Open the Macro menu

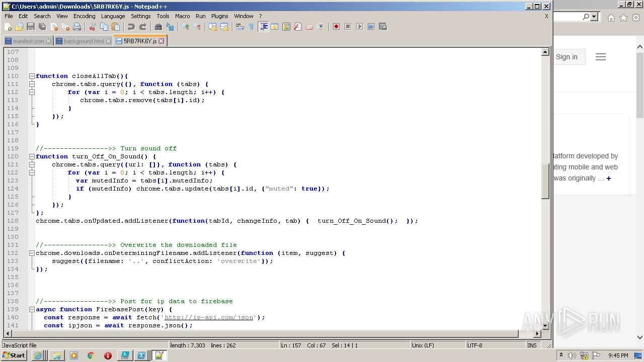[x=182, y=16]
